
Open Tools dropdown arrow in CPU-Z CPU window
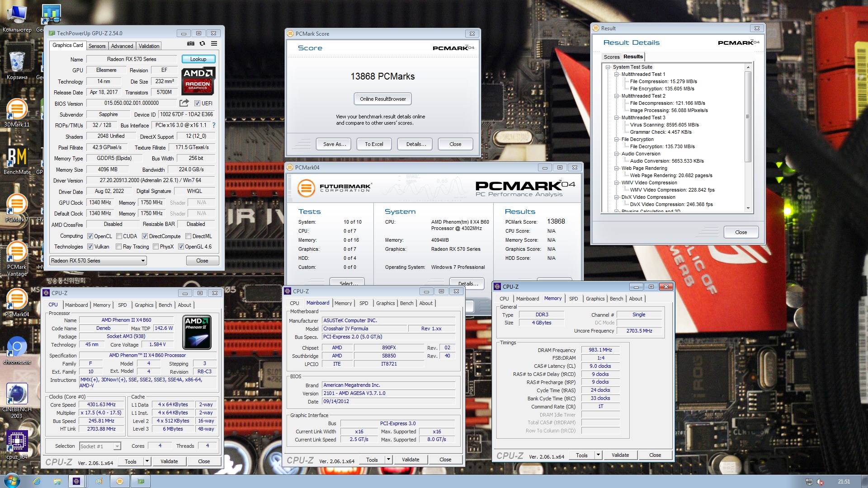147,461
